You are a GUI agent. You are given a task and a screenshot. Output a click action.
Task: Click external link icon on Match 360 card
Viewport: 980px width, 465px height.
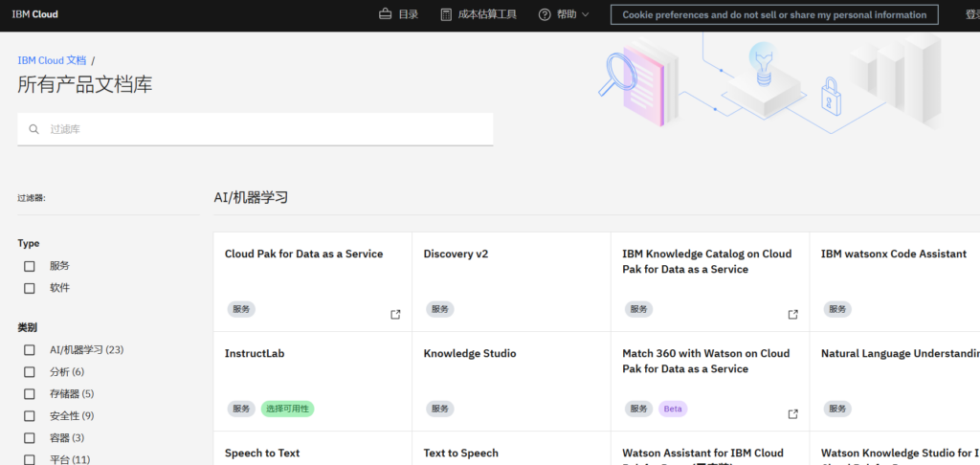pos(792,413)
